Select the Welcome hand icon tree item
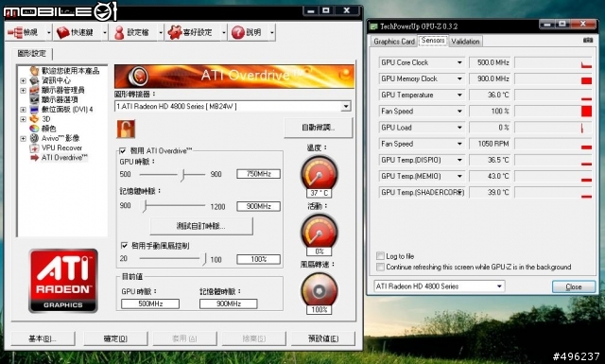This screenshot has height=364, width=605. click(x=35, y=71)
